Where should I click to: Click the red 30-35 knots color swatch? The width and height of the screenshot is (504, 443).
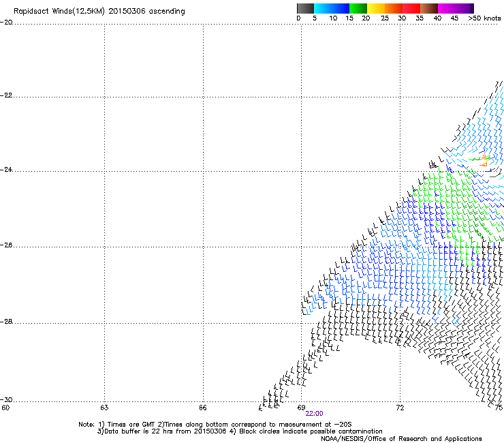[411, 8]
